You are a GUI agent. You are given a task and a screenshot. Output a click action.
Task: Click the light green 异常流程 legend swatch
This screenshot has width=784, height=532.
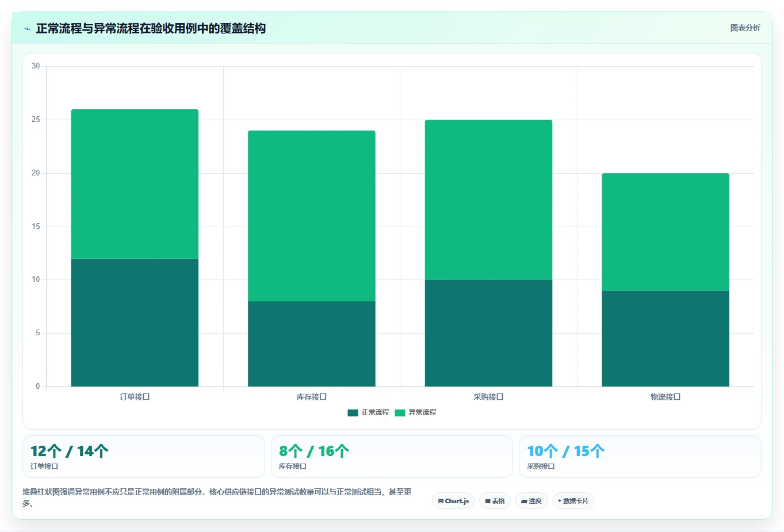tap(400, 413)
